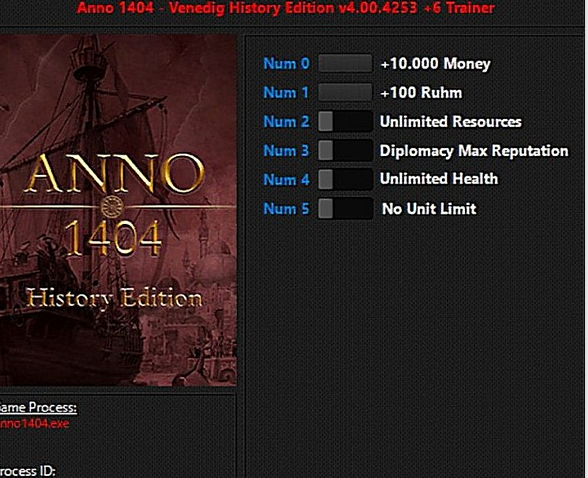Click the No Unit Limit text label
Viewport: 588px width, 478px height.
click(429, 208)
